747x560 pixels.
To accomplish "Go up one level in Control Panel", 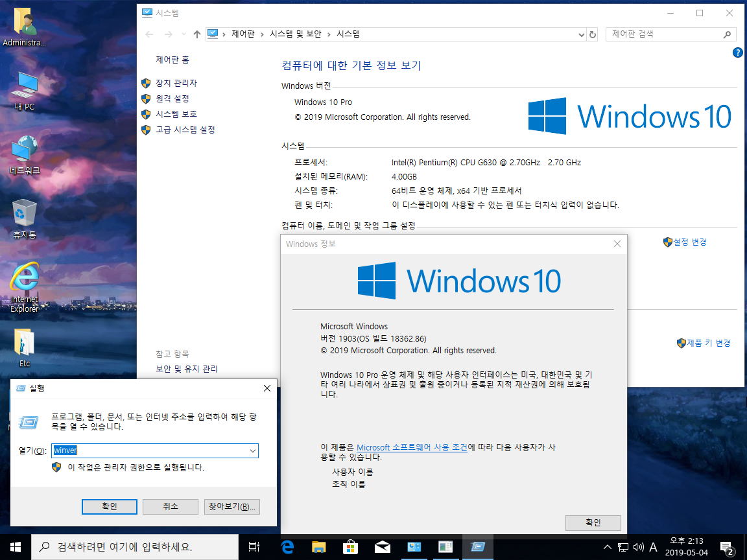I will click(x=196, y=34).
